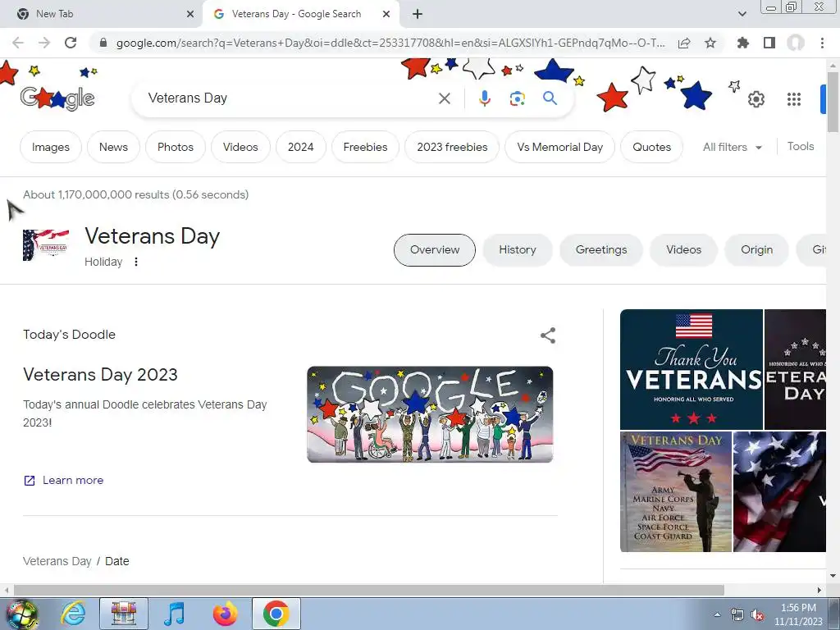Switch to the New Tab tab

tap(101, 14)
